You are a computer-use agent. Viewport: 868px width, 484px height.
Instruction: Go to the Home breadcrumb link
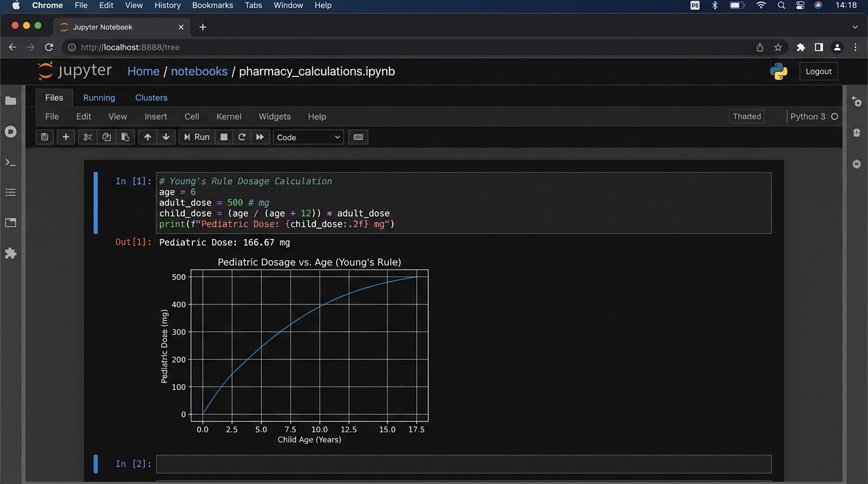tap(143, 71)
